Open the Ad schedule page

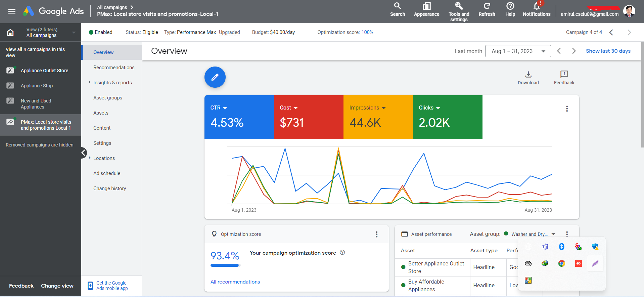[x=107, y=173]
